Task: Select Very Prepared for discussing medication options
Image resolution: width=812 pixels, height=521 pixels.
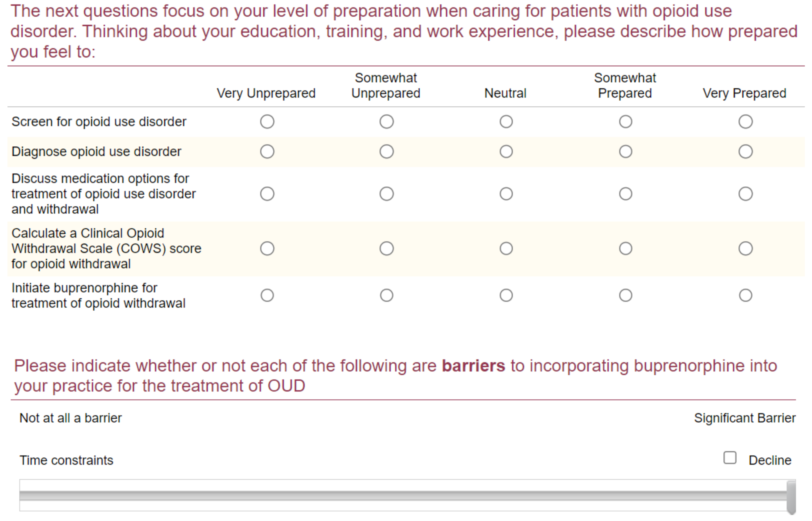Action: (x=745, y=194)
